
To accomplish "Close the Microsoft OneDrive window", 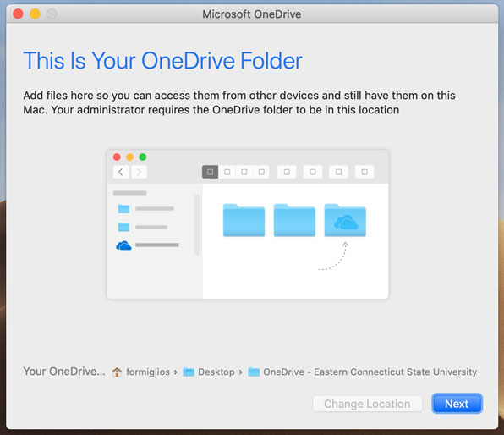I will (x=18, y=14).
